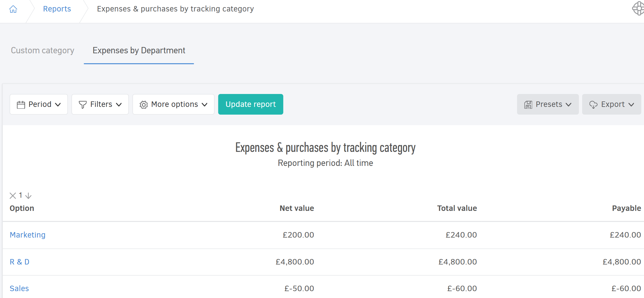Open the Presets dropdown chevron
Viewport: 644px width, 298px height.
click(x=569, y=105)
